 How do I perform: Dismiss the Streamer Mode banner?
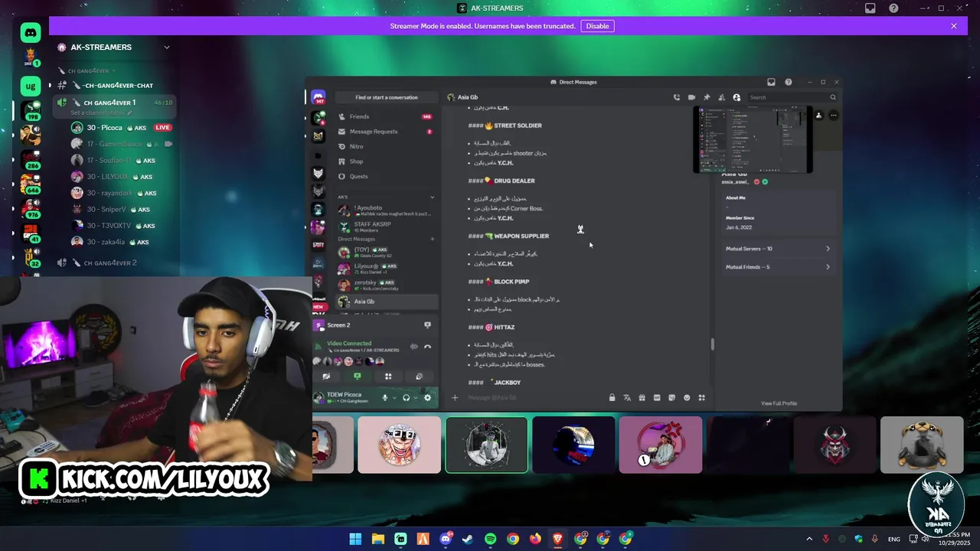pos(954,26)
